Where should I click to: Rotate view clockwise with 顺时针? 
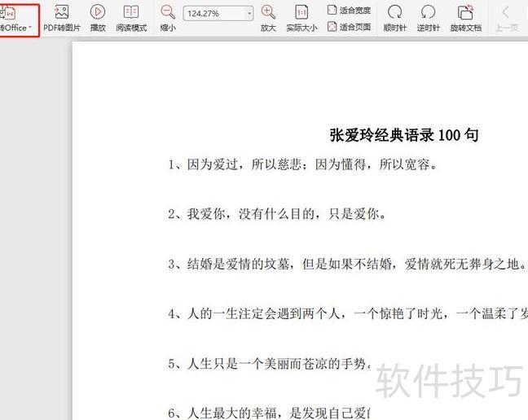point(394,20)
